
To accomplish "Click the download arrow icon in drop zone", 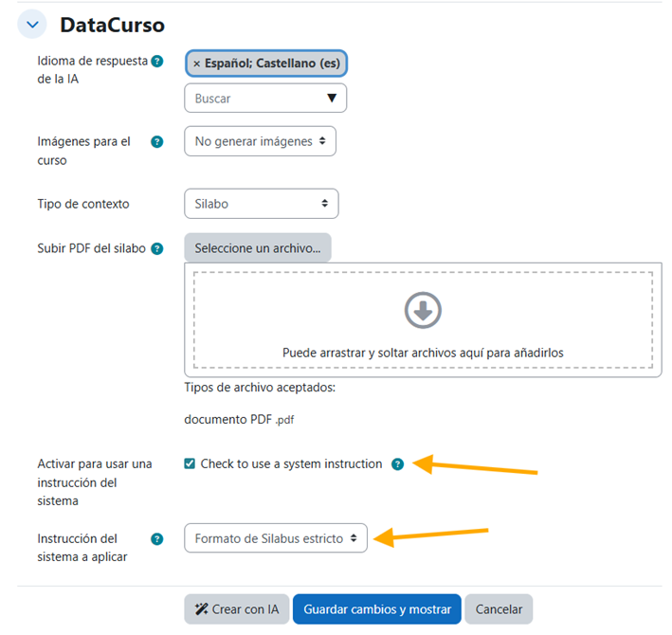I will (x=423, y=310).
